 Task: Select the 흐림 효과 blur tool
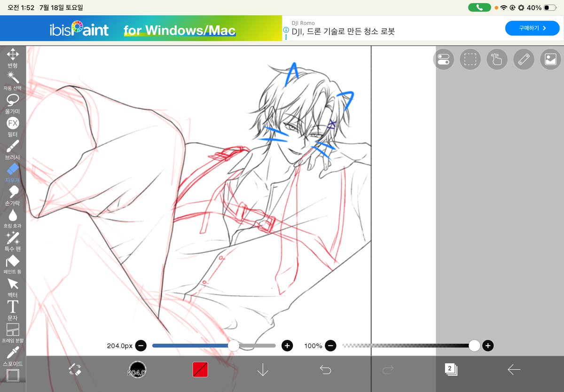pos(13,218)
